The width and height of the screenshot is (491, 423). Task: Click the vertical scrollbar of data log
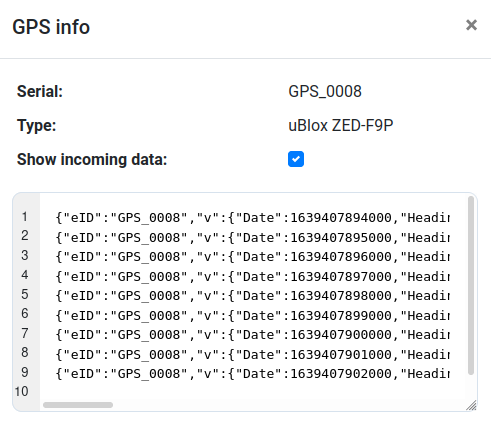coord(471,285)
